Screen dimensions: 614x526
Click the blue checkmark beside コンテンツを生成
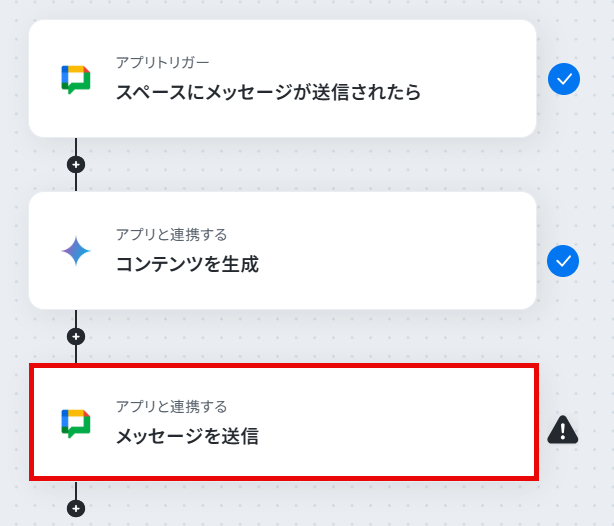tap(563, 261)
